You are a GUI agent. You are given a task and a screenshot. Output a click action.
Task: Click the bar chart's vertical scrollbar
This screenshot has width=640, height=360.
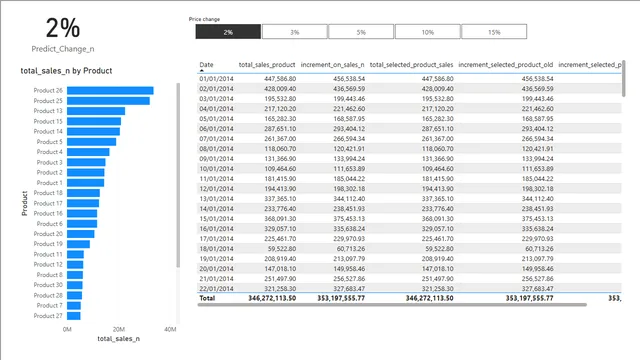178,175
